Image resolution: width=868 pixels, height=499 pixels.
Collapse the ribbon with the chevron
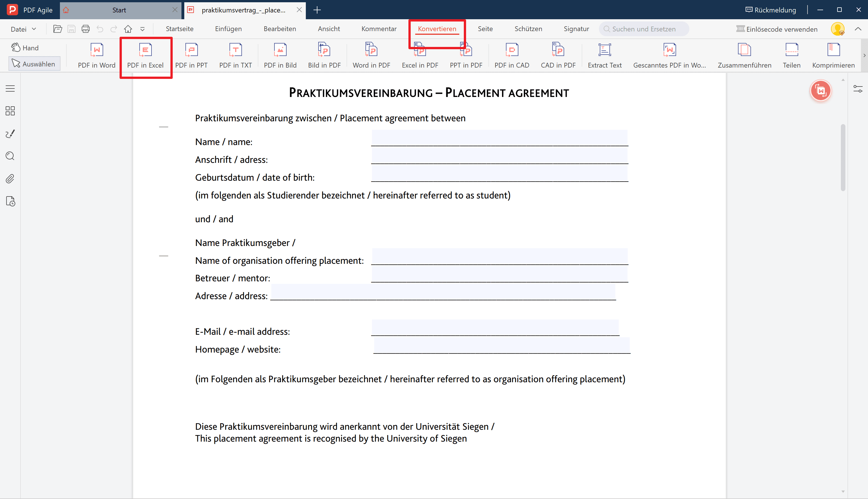[x=858, y=29]
